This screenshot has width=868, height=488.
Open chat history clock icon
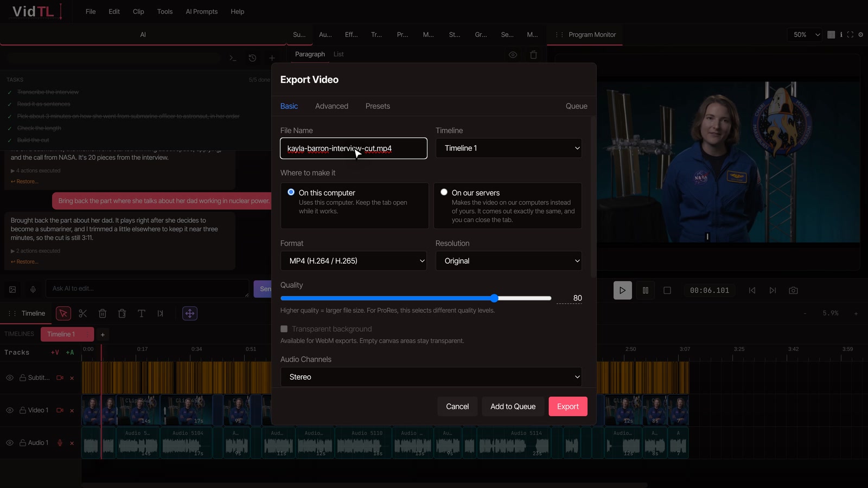[252, 58]
